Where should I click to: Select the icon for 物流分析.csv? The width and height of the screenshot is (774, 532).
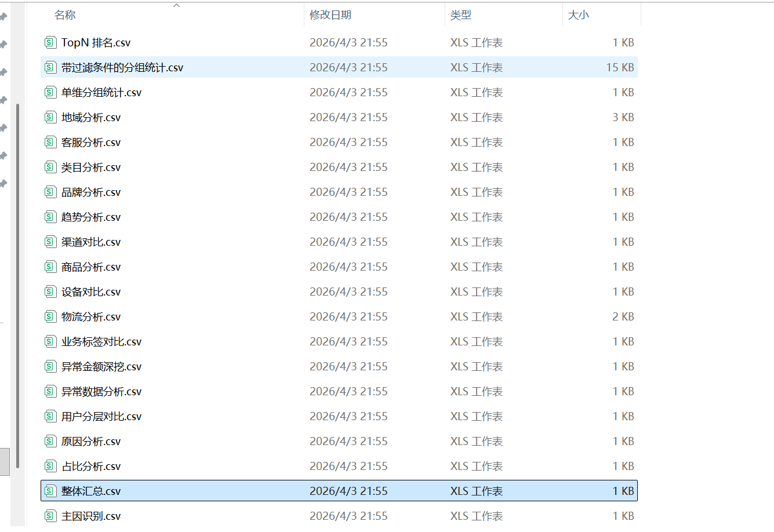pyautogui.click(x=51, y=316)
